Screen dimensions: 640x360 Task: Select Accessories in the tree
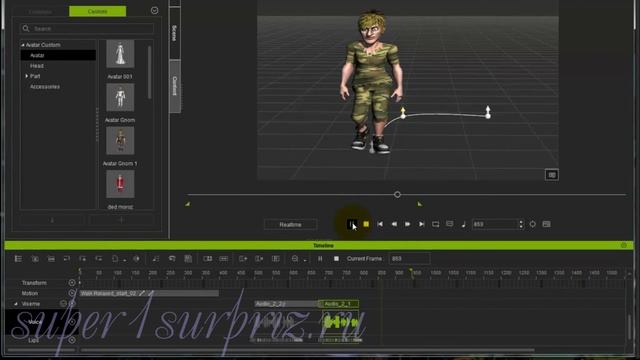45,87
